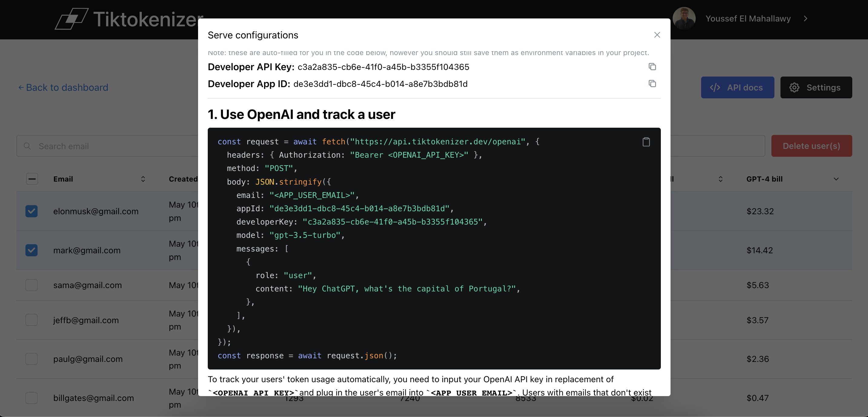Click the Email column header
The width and height of the screenshot is (868, 417).
pyautogui.click(x=63, y=179)
